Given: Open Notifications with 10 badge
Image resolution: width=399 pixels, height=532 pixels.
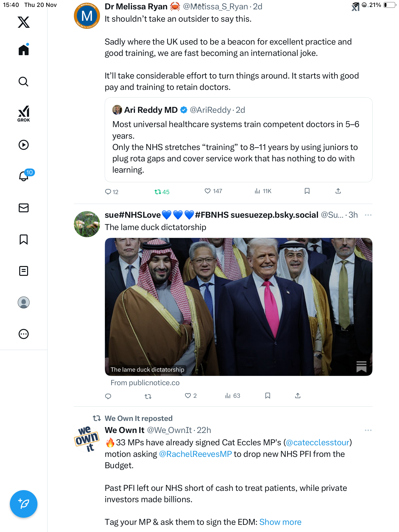Looking at the screenshot, I should tap(24, 176).
